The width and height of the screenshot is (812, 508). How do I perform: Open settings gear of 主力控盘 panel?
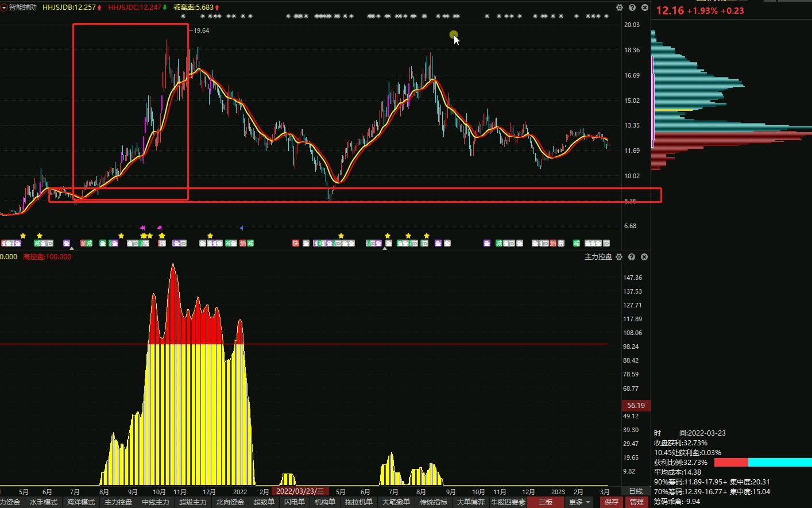click(x=619, y=257)
